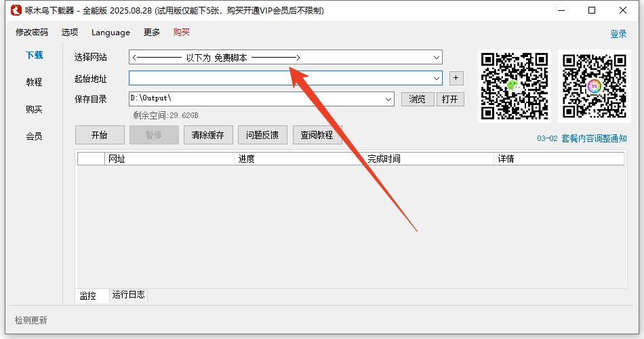Switch to the 会员 sidebar tab

click(34, 136)
